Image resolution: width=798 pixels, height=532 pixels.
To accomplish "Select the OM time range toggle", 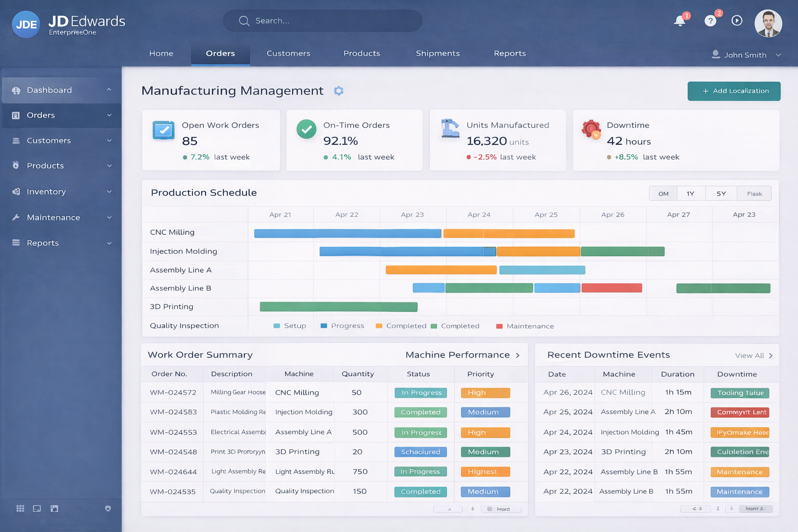I will click(663, 193).
